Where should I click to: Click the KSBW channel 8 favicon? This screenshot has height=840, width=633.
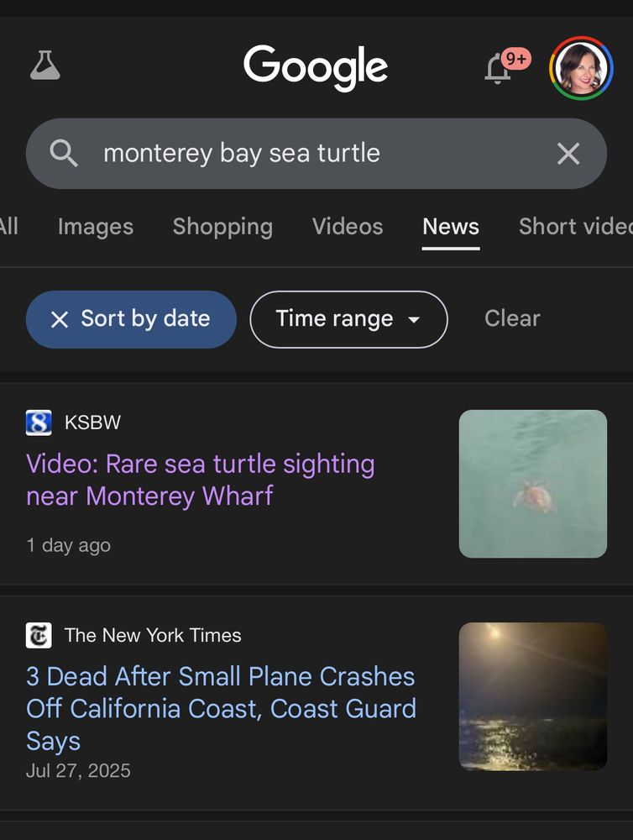38,423
